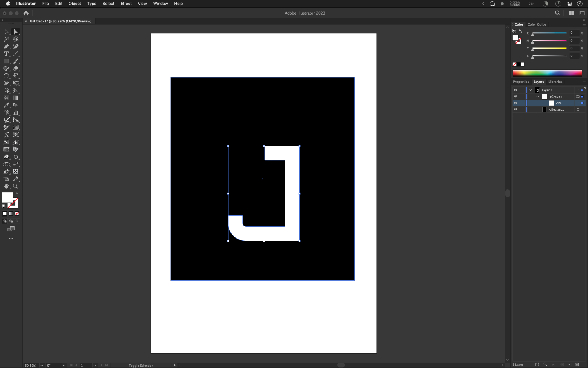Screen dimensions: 588x368
Task: Select the Type tool
Action: tap(6, 54)
